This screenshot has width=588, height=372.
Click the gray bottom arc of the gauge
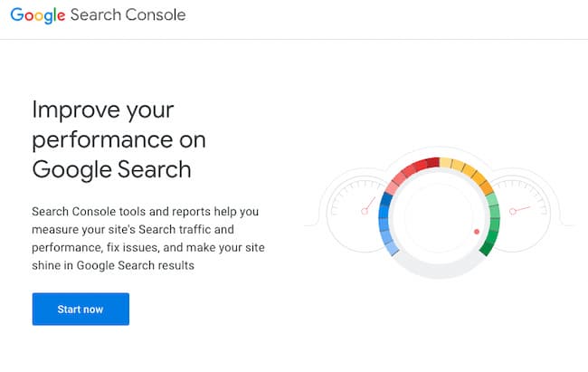coord(439,272)
